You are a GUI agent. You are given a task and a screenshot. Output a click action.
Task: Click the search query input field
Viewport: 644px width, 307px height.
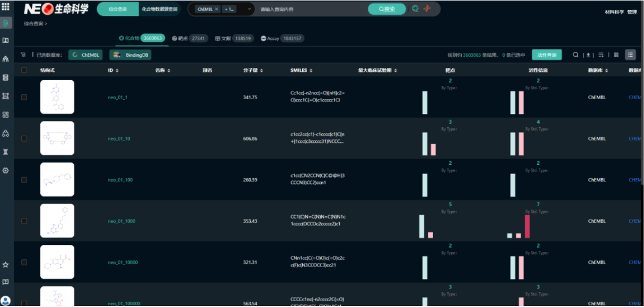point(310,10)
